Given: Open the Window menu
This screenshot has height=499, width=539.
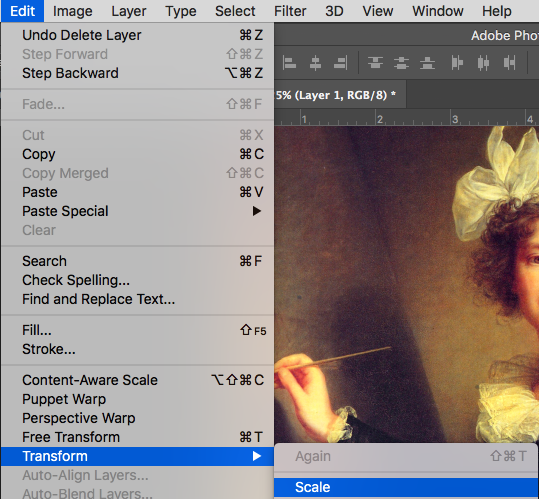Looking at the screenshot, I should pyautogui.click(x=438, y=11).
